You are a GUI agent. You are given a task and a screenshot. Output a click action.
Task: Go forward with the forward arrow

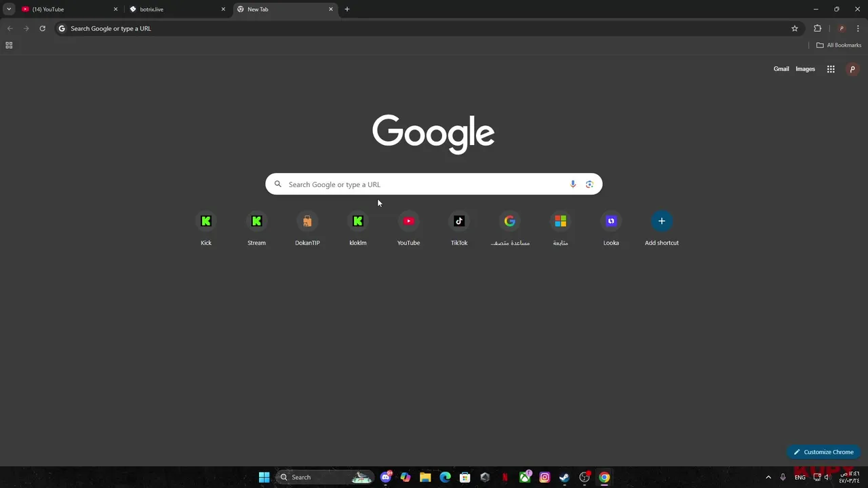tap(26, 28)
